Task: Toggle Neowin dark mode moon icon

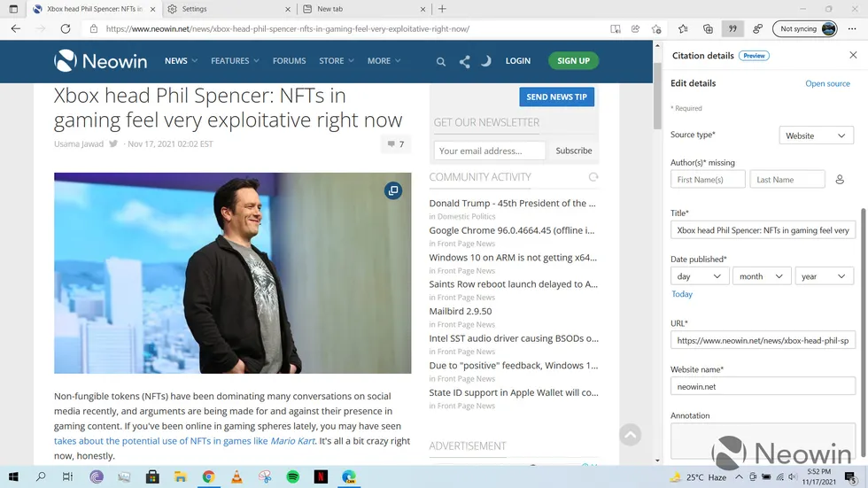Action: click(x=486, y=61)
